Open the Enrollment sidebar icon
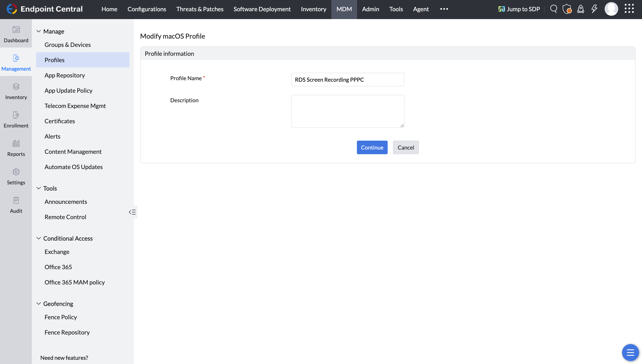 [16, 119]
